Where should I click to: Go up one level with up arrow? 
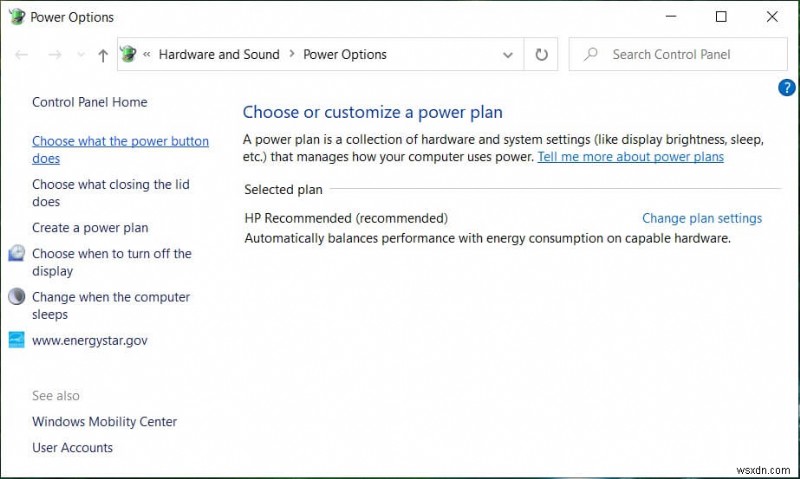[102, 55]
